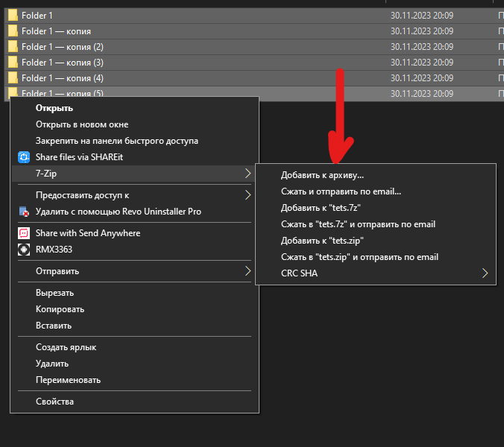Click folder icon of Folder 1 — копия
504x447 pixels.
point(13,31)
